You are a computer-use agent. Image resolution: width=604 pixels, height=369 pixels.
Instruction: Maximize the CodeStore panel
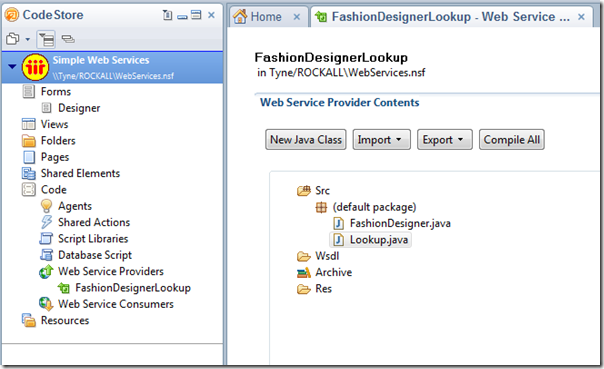196,15
